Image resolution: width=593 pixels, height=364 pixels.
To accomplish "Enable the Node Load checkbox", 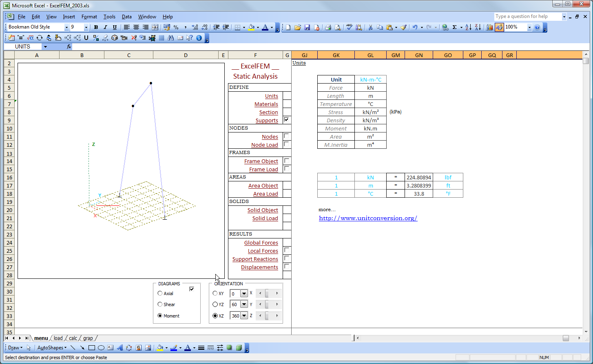I will point(286,144).
